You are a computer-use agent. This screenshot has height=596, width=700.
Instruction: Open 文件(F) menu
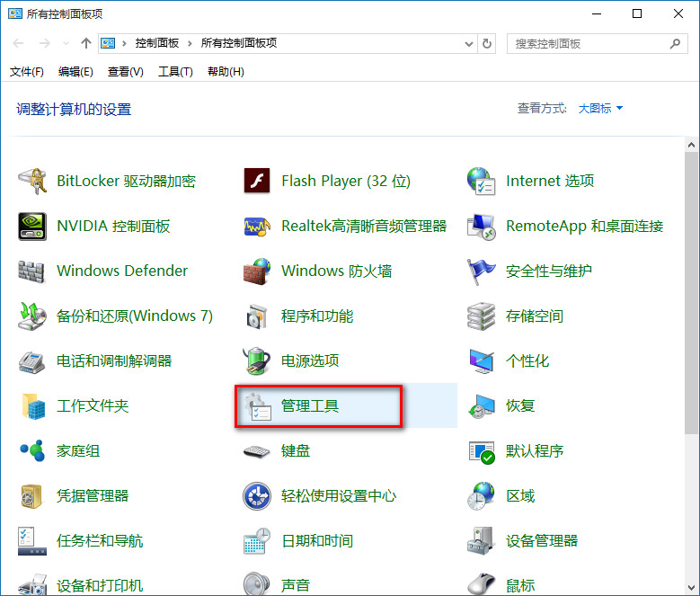[27, 72]
